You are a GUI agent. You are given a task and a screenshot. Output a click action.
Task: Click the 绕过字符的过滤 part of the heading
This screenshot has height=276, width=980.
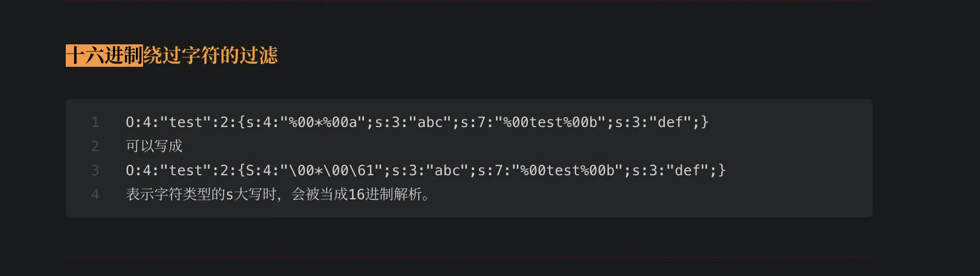pos(210,55)
